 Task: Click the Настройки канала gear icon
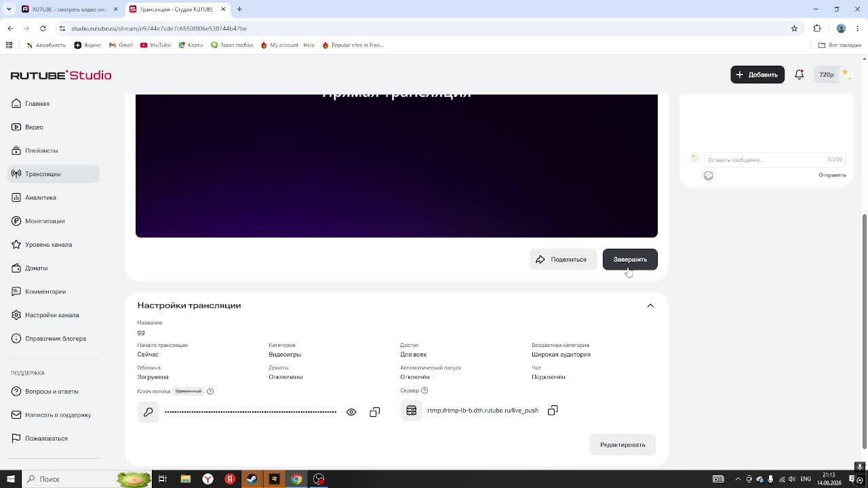(16, 315)
